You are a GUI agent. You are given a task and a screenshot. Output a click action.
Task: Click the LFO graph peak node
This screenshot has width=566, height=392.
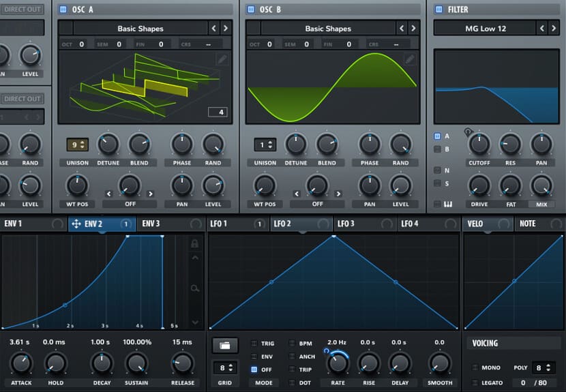334,236
